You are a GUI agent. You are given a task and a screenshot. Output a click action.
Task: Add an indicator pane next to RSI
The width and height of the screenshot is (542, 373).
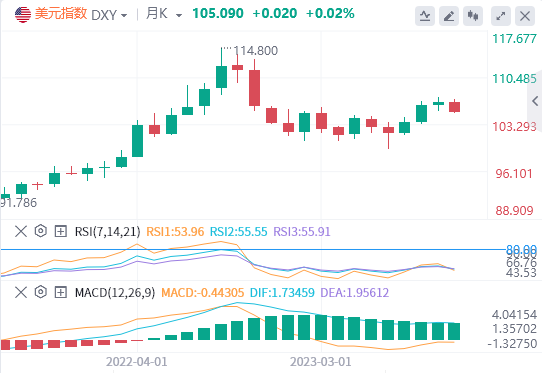coord(60,231)
